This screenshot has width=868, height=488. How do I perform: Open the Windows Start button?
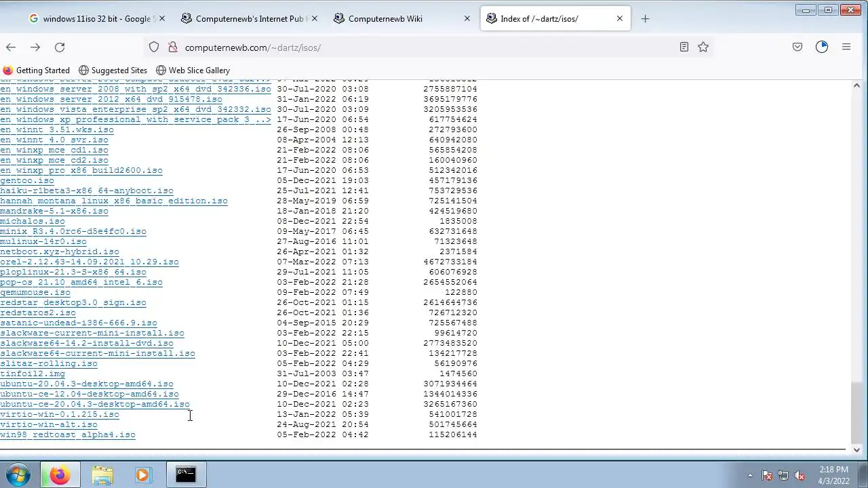click(x=18, y=474)
